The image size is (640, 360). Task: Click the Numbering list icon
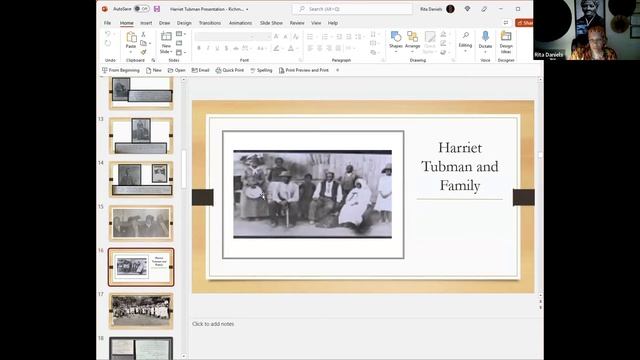click(325, 37)
